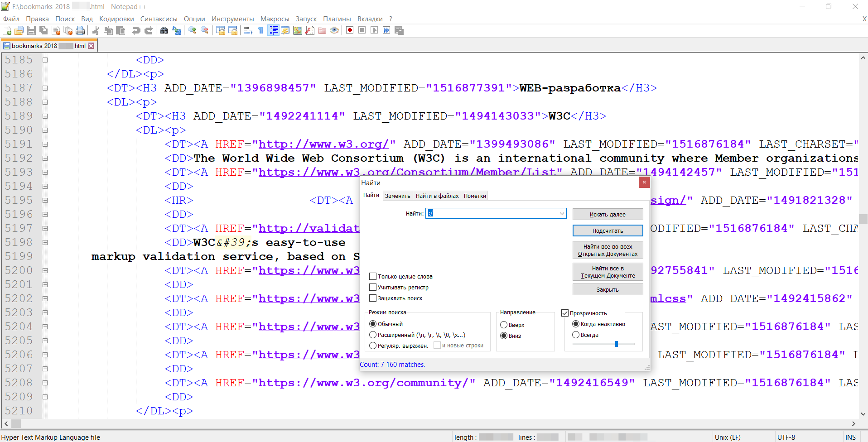Open the 'Макросы' menu
This screenshot has width=868, height=442.
tap(275, 19)
